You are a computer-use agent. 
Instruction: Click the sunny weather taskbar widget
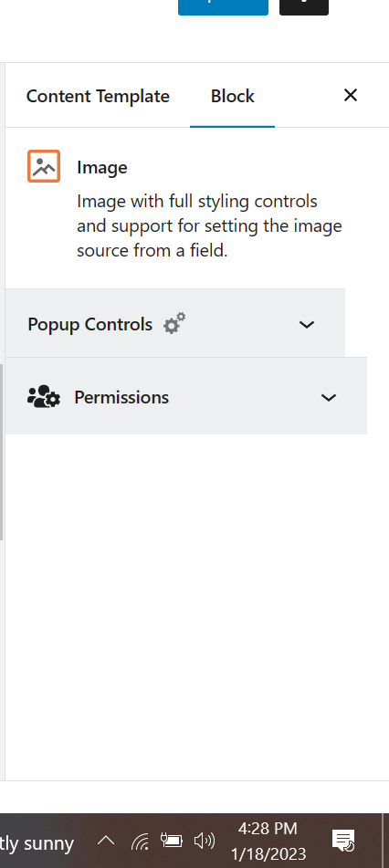[x=37, y=843]
